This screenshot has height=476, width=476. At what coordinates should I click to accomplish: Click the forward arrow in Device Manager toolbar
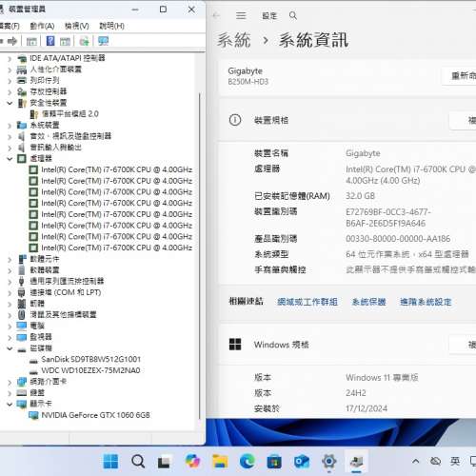(x=12, y=41)
